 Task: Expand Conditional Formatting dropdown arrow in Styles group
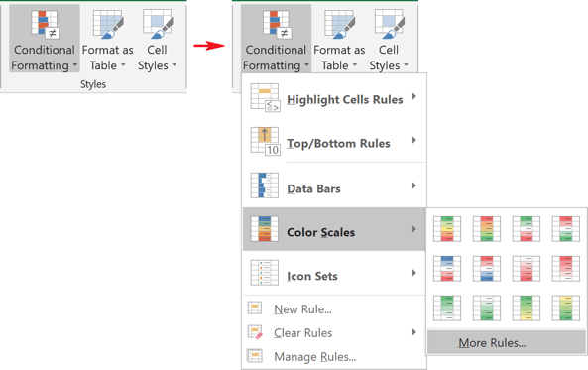tap(75, 64)
